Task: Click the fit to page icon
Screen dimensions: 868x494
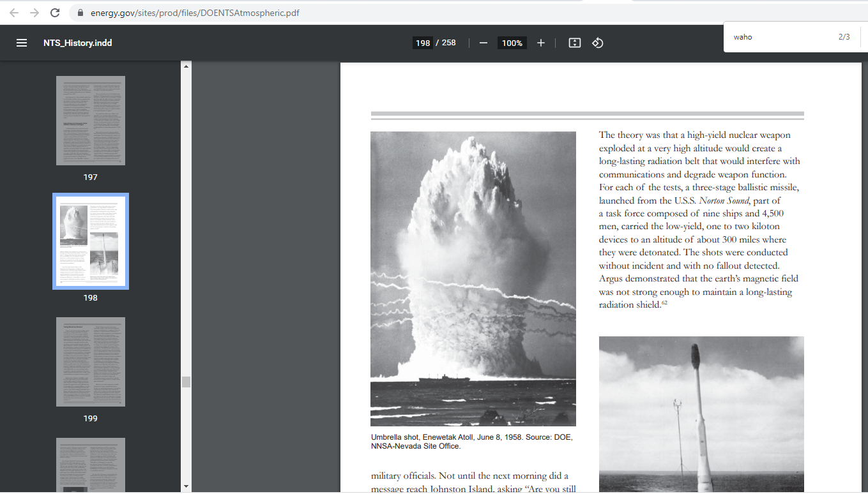Action: click(x=575, y=43)
